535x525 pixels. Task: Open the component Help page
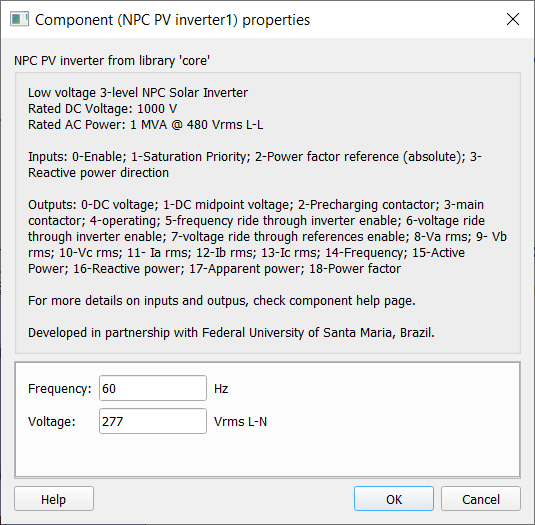[54, 499]
